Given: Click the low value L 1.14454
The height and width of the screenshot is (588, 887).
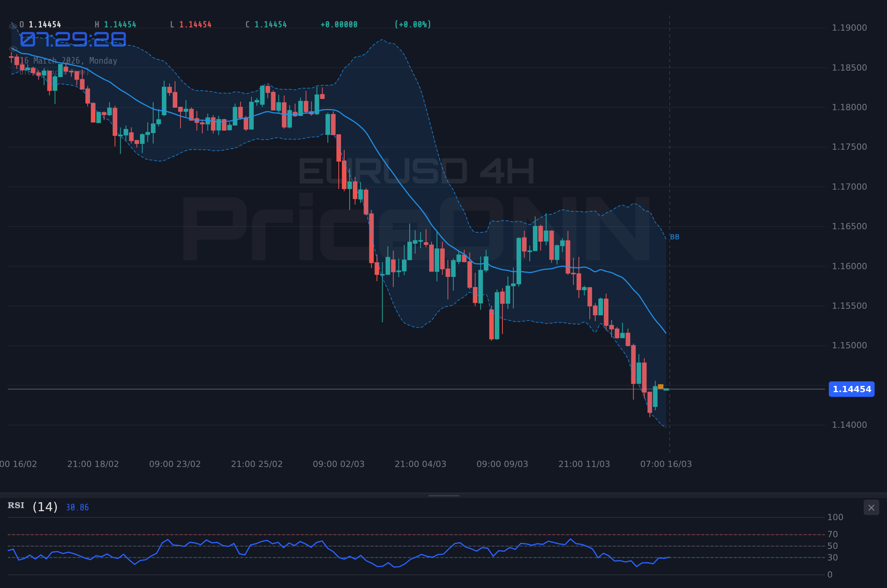Looking at the screenshot, I should (191, 24).
